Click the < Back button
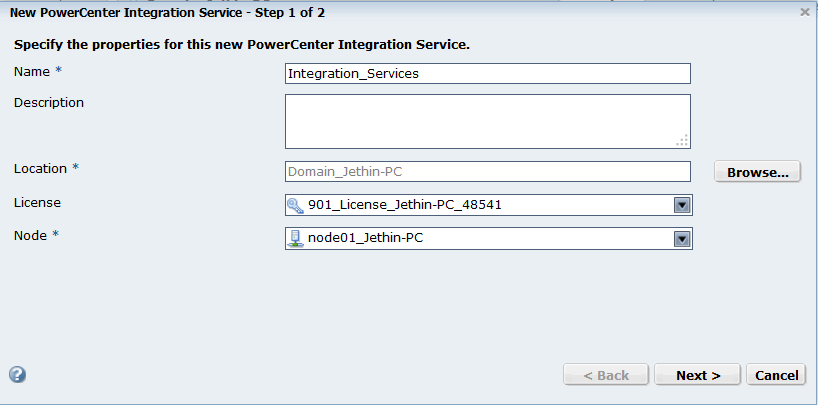 (x=606, y=375)
